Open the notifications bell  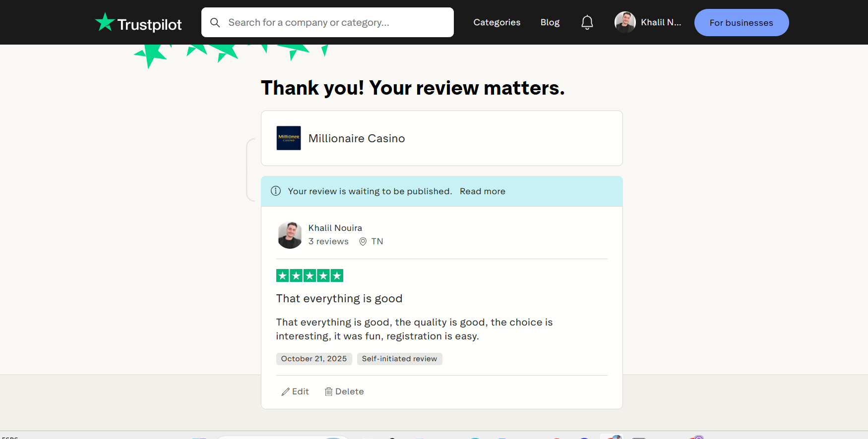[587, 22]
